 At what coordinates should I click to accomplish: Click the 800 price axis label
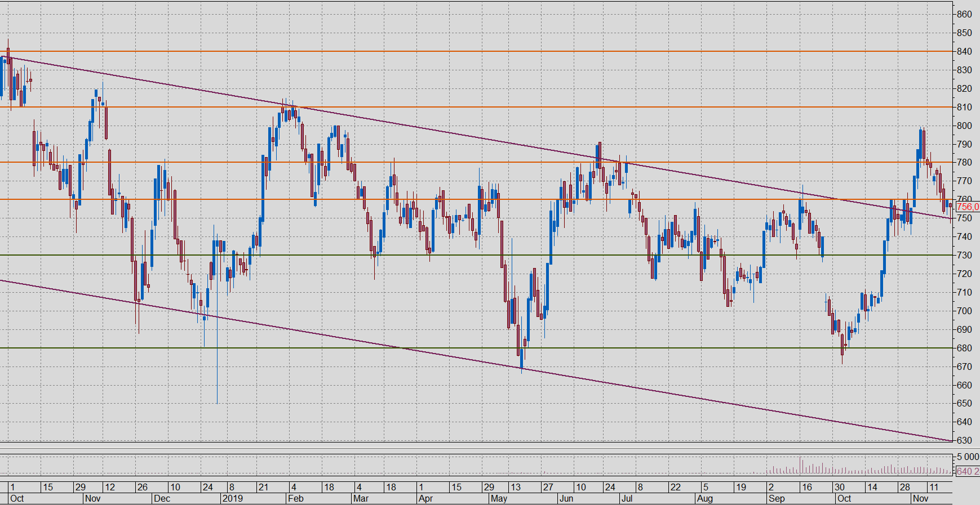tap(964, 126)
